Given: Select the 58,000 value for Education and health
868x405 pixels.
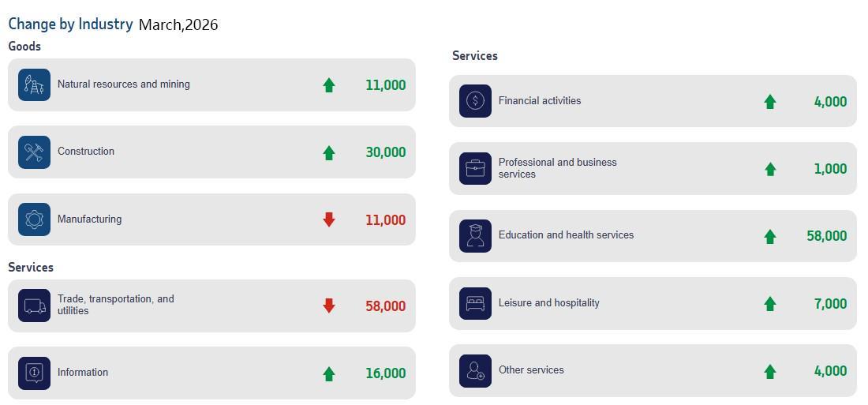Looking at the screenshot, I should (826, 236).
